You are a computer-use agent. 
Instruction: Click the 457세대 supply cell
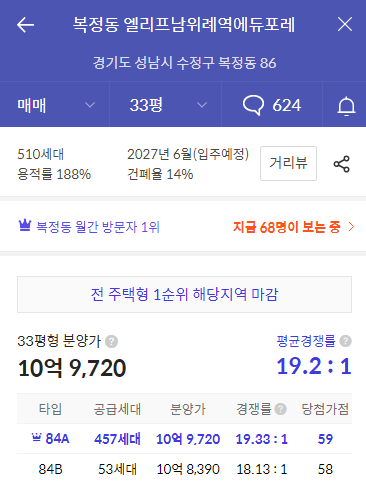[x=117, y=439]
